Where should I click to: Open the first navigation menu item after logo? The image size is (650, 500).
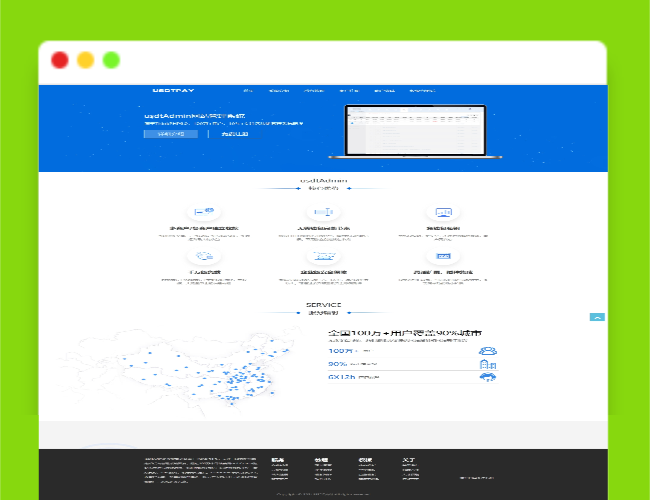coord(248,90)
